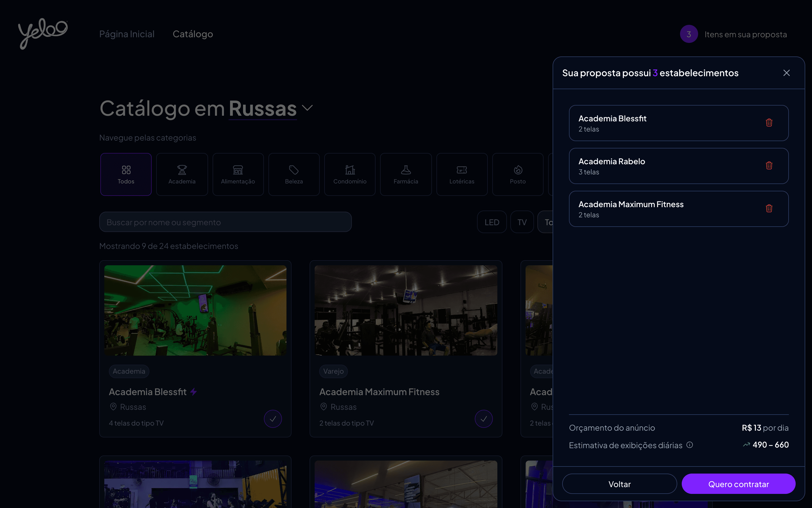Click the info icon beside daily views estimate
Image resolution: width=812 pixels, height=508 pixels.
tap(690, 445)
